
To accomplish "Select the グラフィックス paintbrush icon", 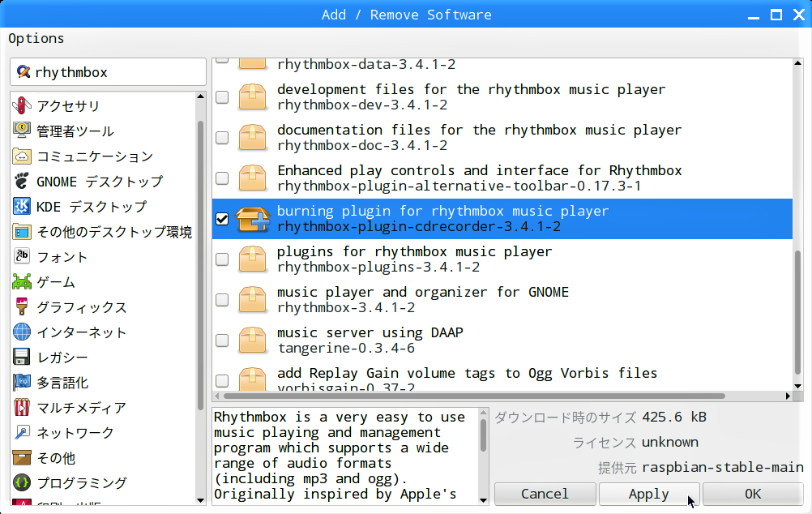I will point(22,306).
